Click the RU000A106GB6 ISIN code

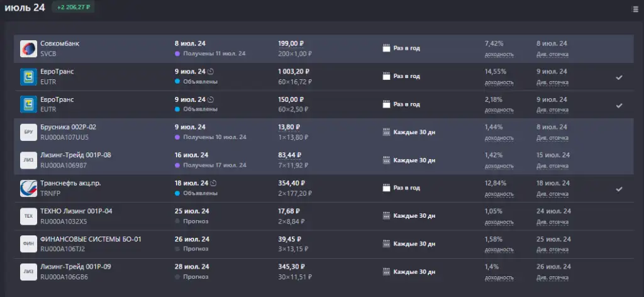point(64,277)
